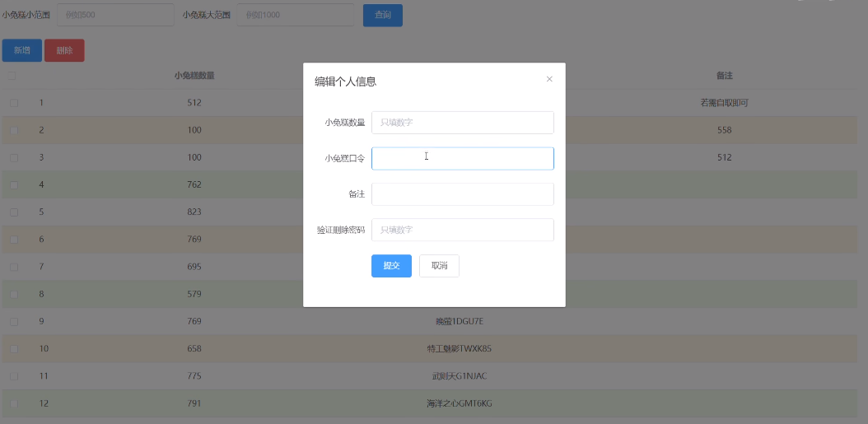Close the 编辑个人信息 dialog with X
The width and height of the screenshot is (868, 424).
[549, 79]
